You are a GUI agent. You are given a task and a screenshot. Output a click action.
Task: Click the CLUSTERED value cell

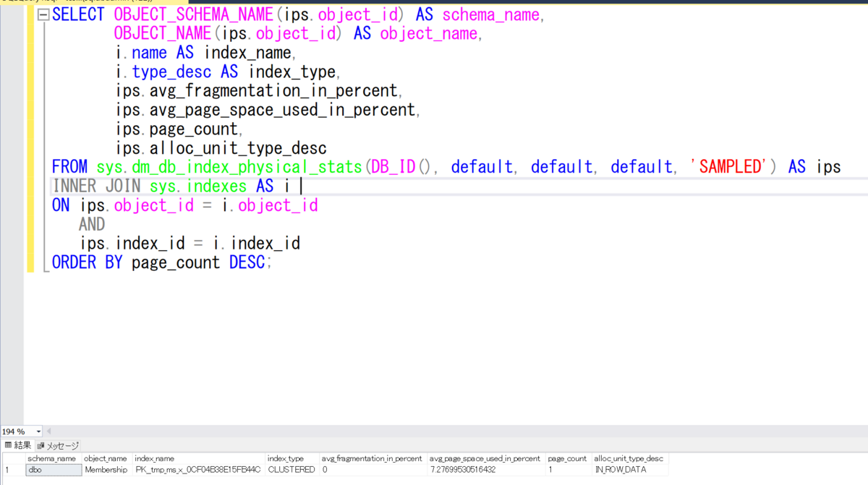tap(291, 469)
